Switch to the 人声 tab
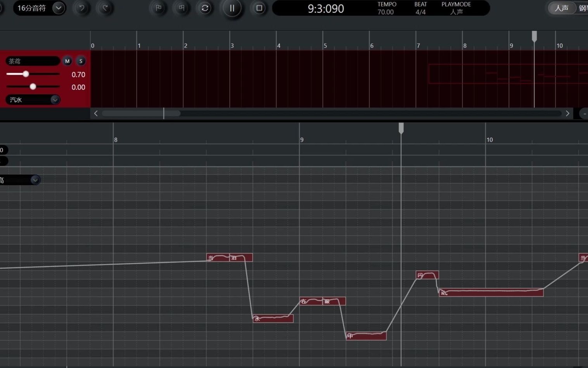 (x=561, y=8)
